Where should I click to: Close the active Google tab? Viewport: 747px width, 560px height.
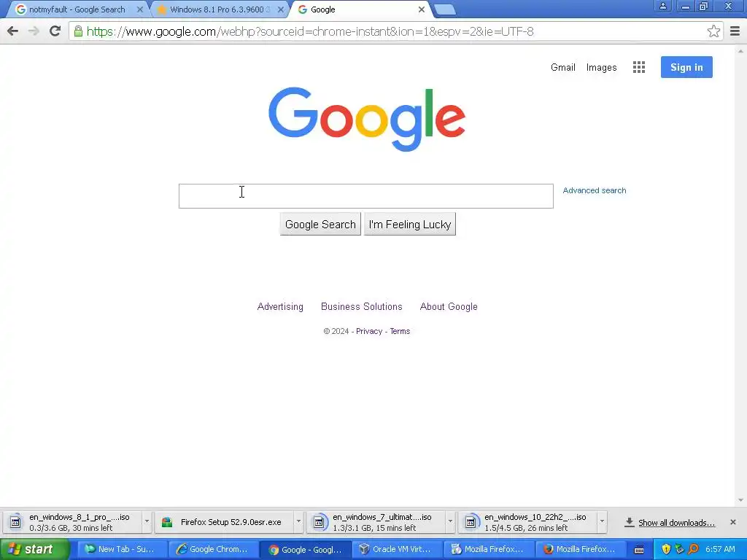click(x=421, y=9)
